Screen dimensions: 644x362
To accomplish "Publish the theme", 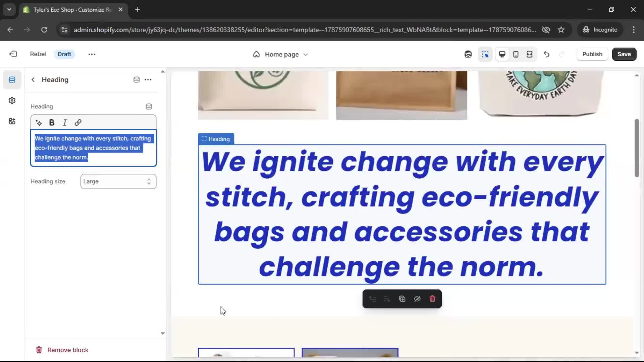I will pos(592,54).
